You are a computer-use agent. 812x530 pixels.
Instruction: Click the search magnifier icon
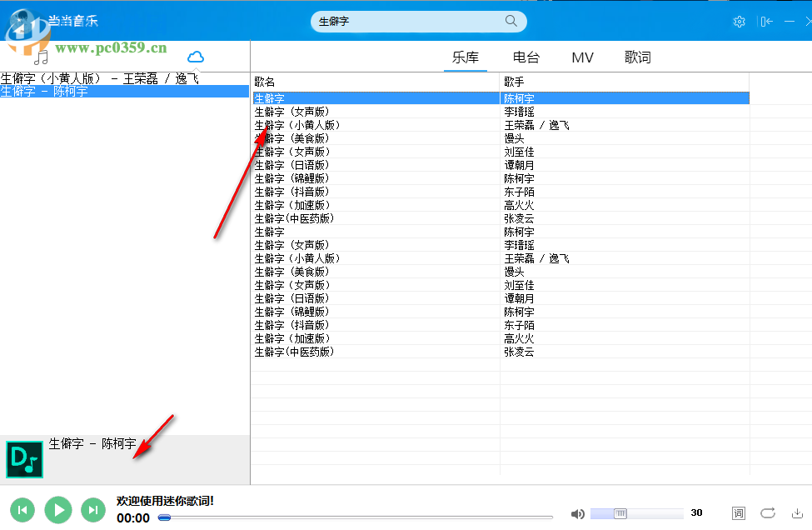coord(511,21)
